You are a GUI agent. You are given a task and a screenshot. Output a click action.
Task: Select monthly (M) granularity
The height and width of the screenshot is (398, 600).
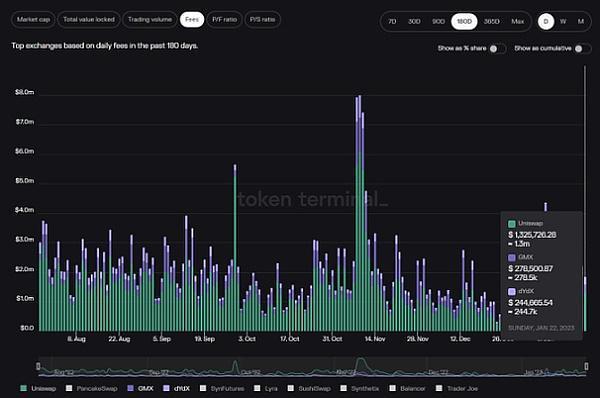click(581, 21)
